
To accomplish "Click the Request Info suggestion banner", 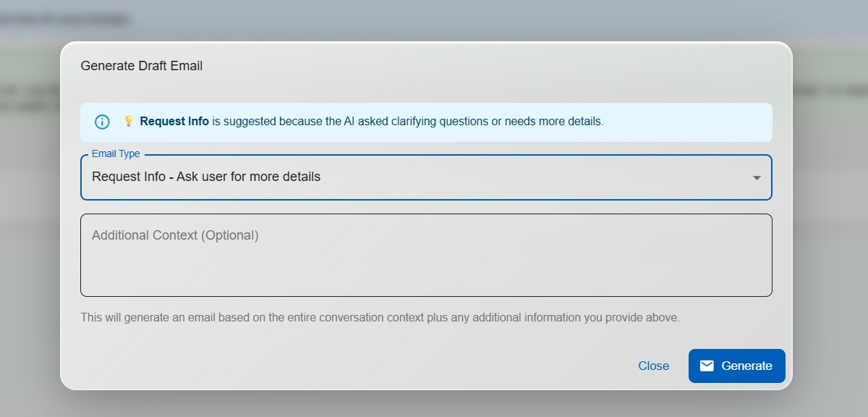I will point(426,122).
